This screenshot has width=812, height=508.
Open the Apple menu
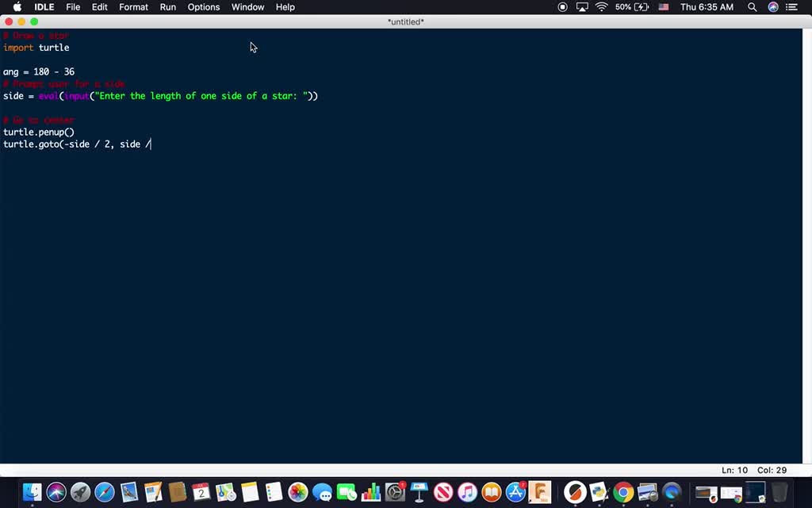point(17,7)
